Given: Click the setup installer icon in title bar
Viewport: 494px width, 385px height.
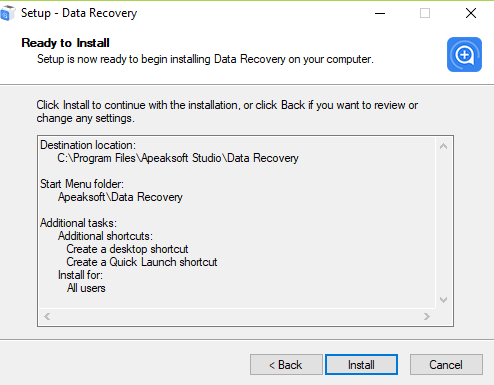Looking at the screenshot, I should click(x=7, y=13).
